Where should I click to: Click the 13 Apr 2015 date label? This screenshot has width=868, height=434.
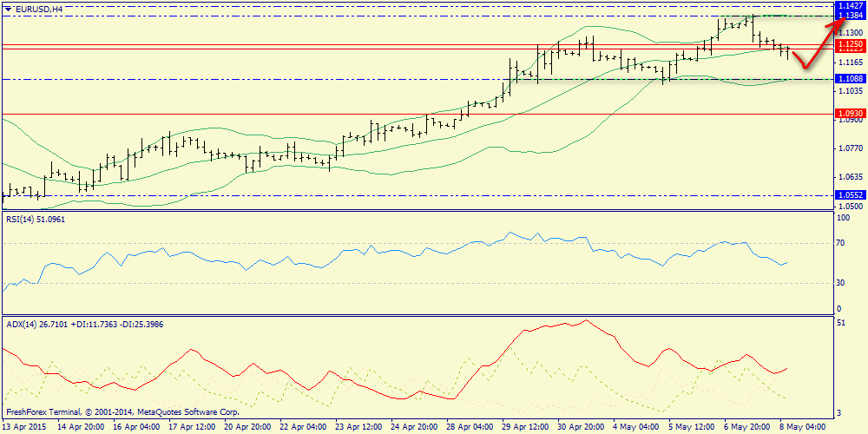point(23,427)
